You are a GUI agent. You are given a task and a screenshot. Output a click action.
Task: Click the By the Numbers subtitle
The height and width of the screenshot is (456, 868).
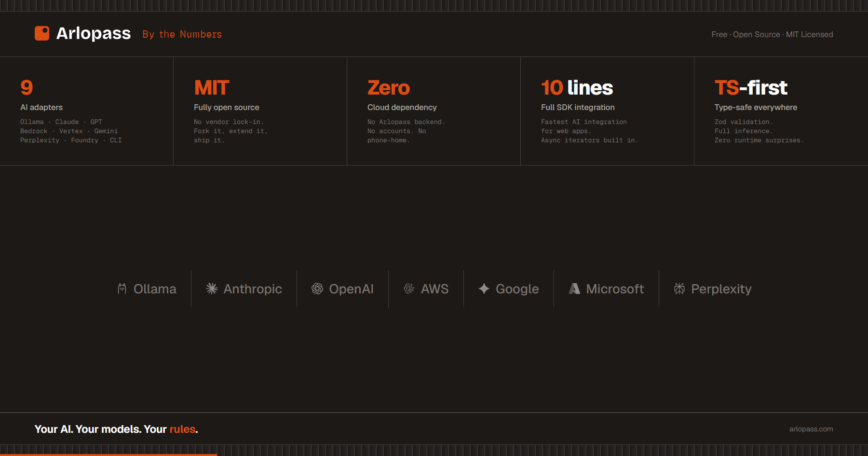click(x=182, y=34)
